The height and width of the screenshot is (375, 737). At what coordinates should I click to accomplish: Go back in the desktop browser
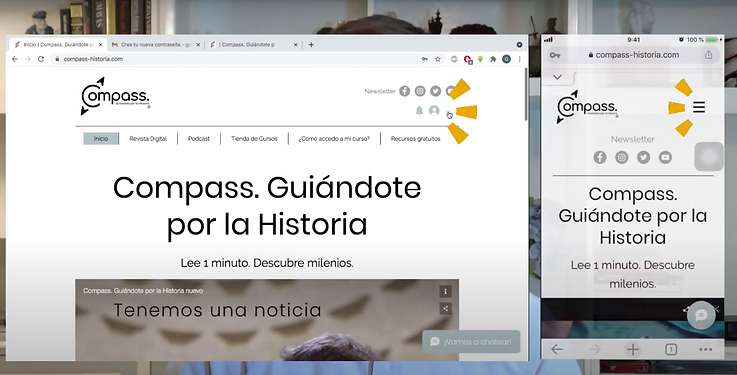pos(15,59)
